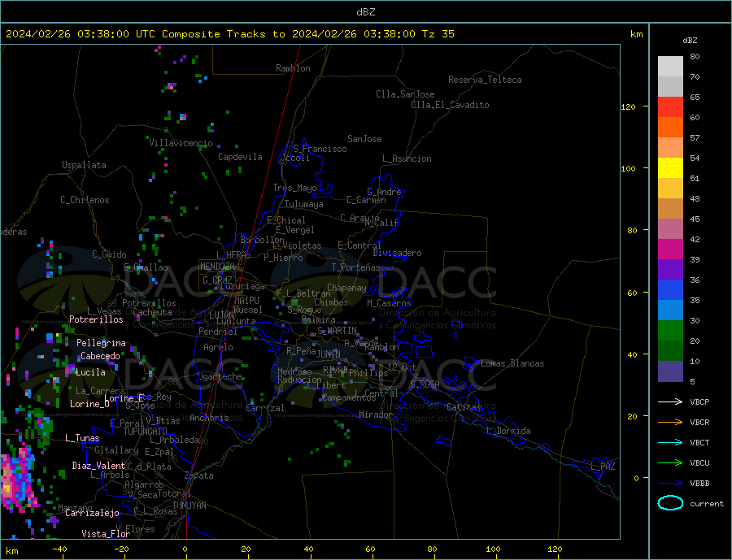
Task: Click the cyan VBCT arrow in legend
Action: (x=670, y=442)
